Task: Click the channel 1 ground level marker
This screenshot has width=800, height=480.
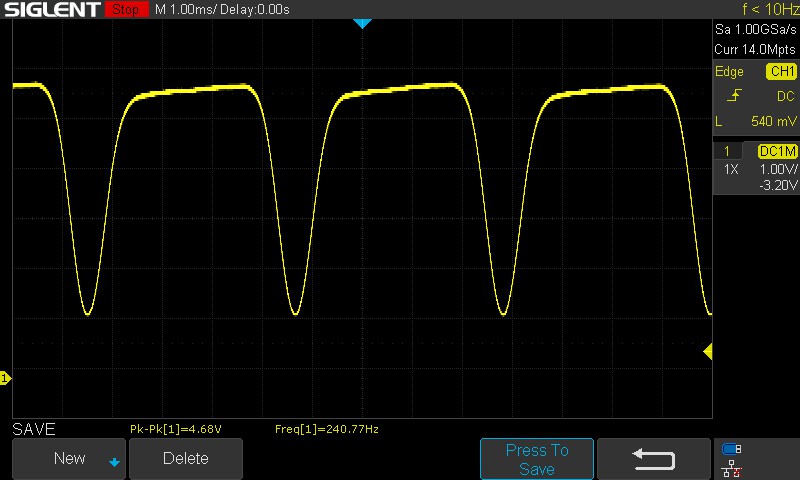Action: 5,378
